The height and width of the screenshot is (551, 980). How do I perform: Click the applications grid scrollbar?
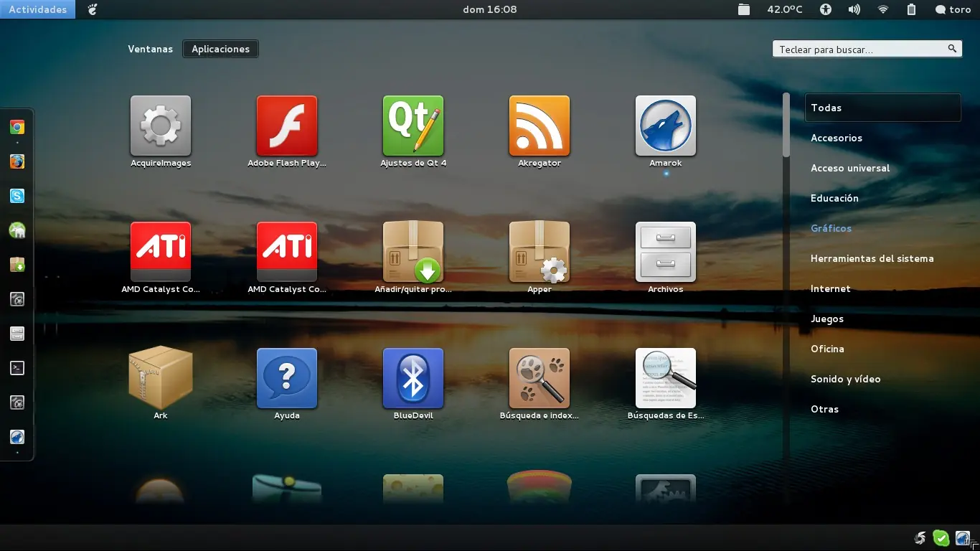click(786, 125)
